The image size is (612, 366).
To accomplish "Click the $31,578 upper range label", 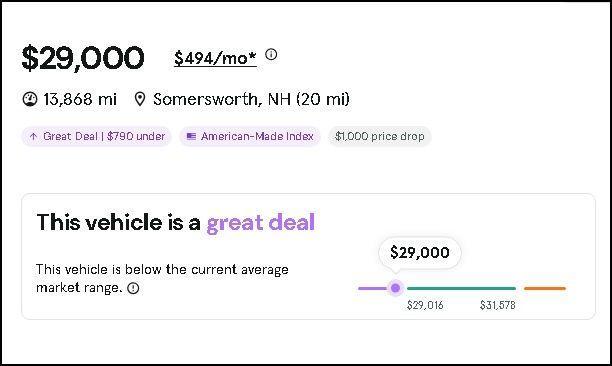I will click(x=498, y=305).
